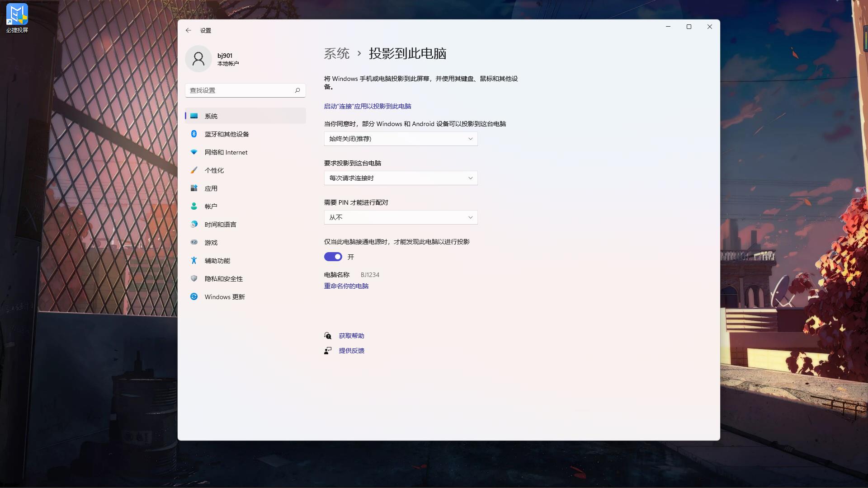Open 游戏 settings page
The width and height of the screenshot is (868, 488).
point(245,242)
